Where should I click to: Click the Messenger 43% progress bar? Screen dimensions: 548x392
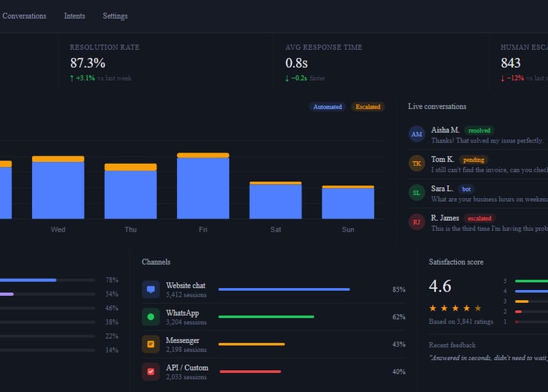pos(252,344)
